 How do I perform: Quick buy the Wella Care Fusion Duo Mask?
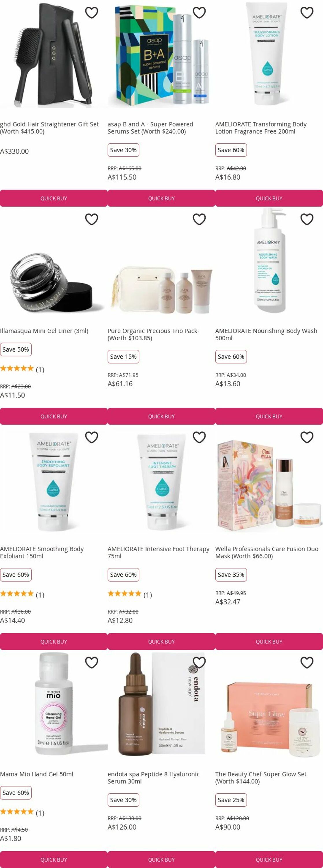point(269,641)
